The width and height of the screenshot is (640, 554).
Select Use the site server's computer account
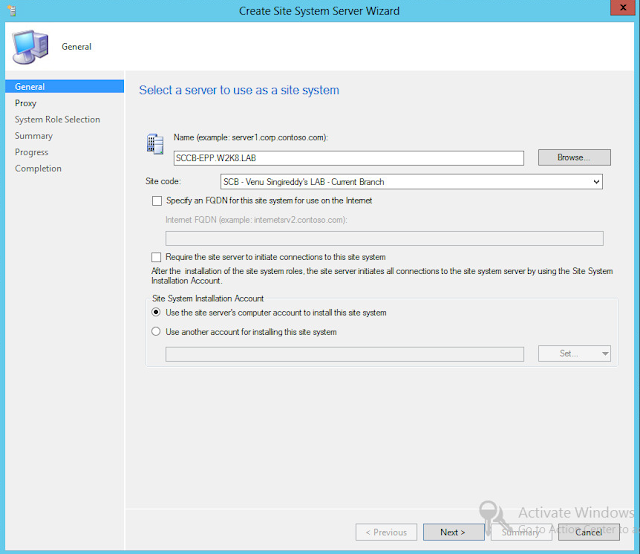pos(156,312)
